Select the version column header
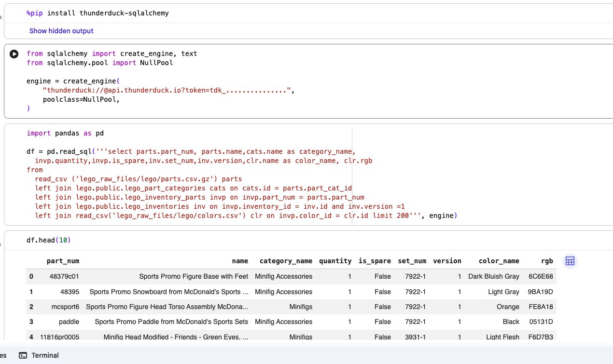This screenshot has height=364, width=613. pos(447,261)
